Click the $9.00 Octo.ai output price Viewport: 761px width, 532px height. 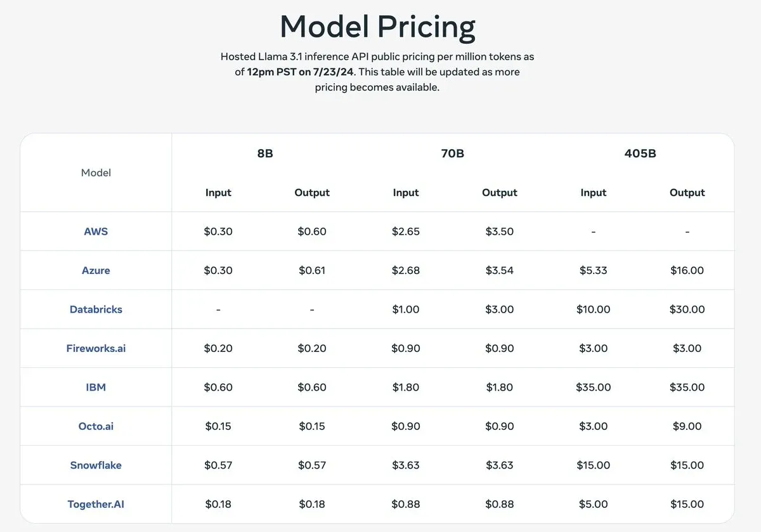tap(687, 426)
